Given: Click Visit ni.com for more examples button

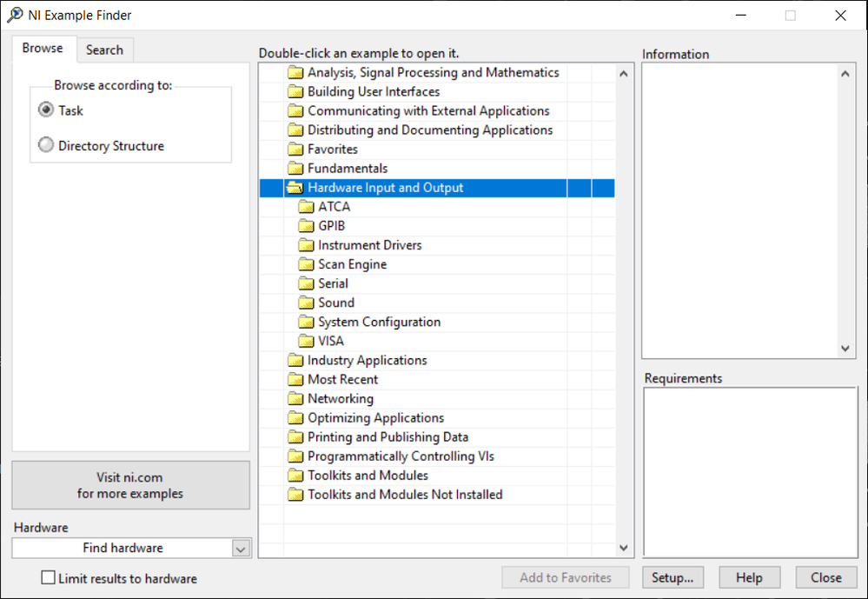Looking at the screenshot, I should tap(130, 485).
